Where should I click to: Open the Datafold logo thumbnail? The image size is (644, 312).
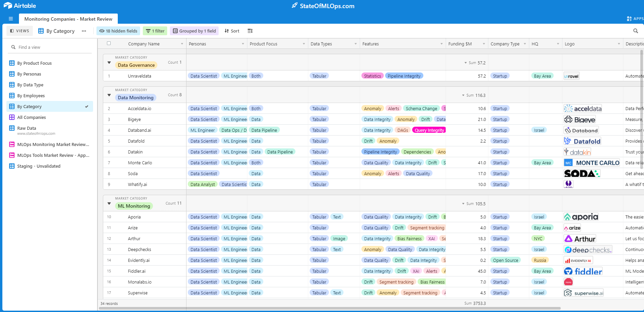(582, 141)
